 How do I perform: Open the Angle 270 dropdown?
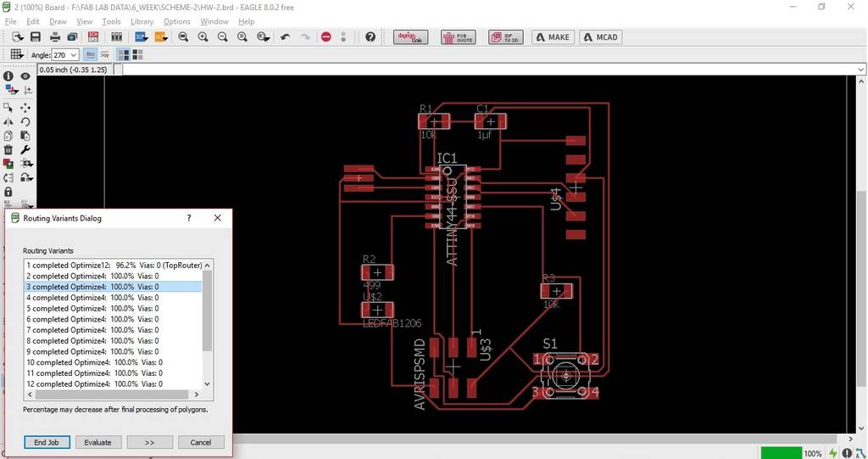tap(64, 55)
